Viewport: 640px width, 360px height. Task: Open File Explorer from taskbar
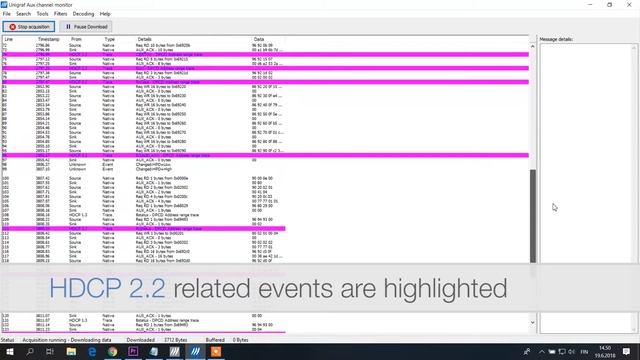click(x=71, y=351)
